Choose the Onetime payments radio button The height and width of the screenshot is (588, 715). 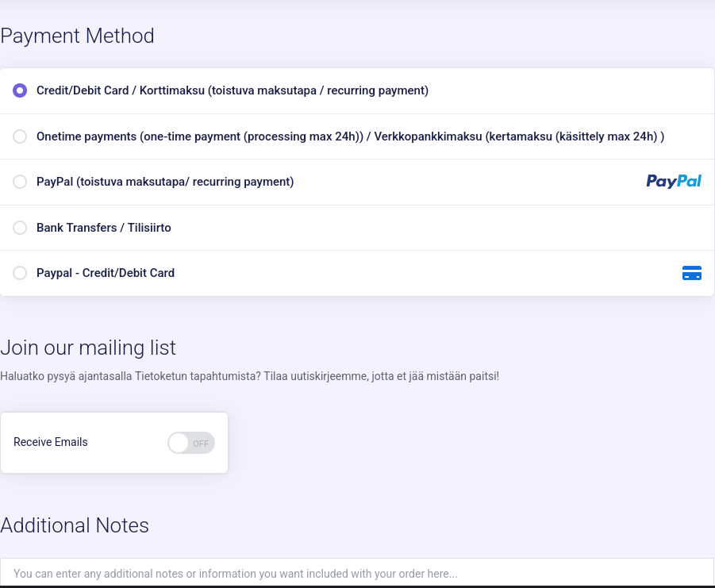20,136
